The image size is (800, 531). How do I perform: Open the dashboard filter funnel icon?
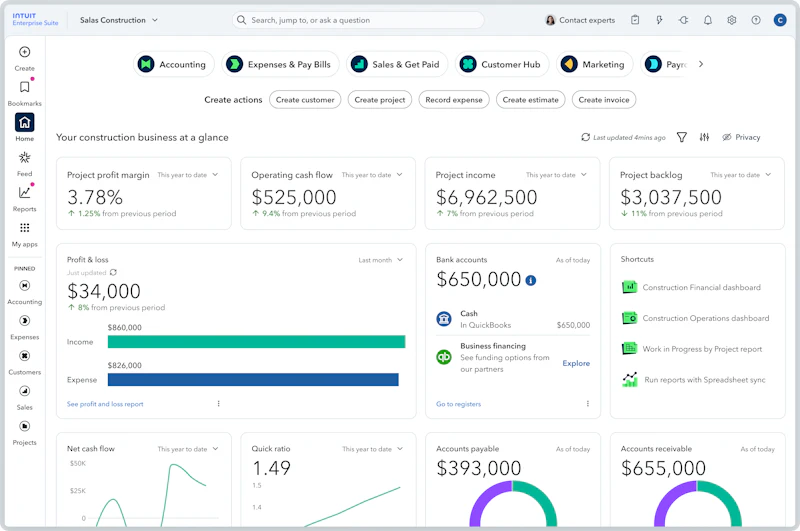pyautogui.click(x=682, y=137)
